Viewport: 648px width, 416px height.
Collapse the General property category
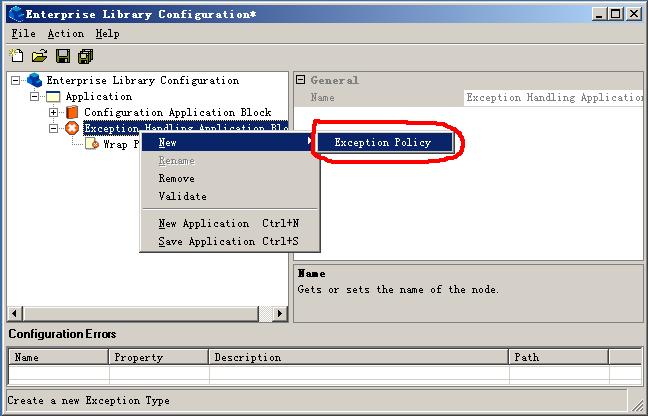coord(300,80)
